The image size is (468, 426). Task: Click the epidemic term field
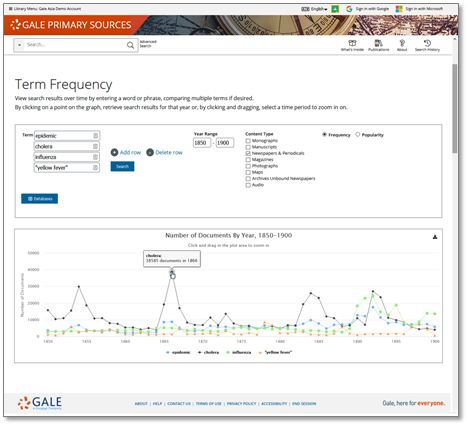pos(67,136)
